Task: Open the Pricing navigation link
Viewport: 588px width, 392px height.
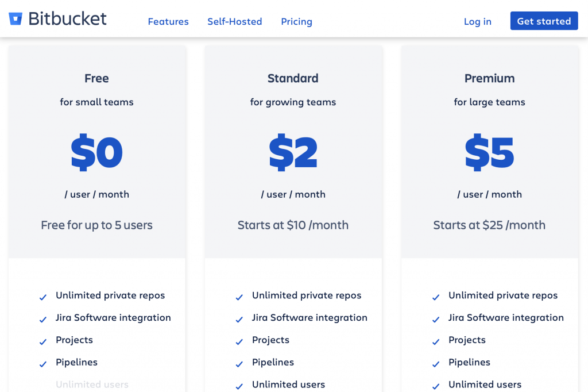Action: (x=296, y=22)
